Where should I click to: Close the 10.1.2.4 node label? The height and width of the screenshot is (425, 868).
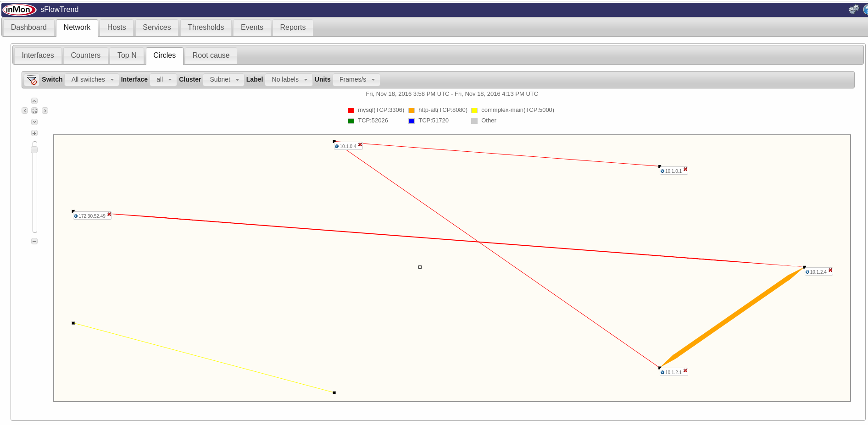coord(830,270)
